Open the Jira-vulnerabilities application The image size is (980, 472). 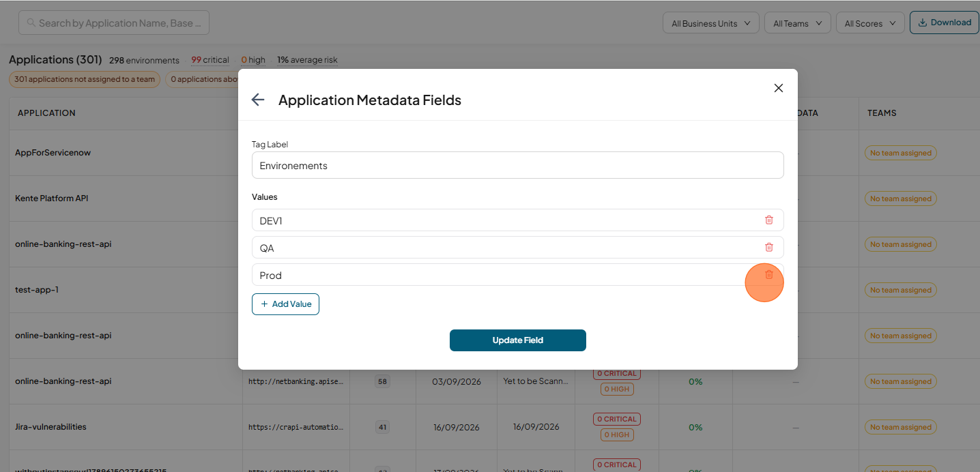(51, 427)
